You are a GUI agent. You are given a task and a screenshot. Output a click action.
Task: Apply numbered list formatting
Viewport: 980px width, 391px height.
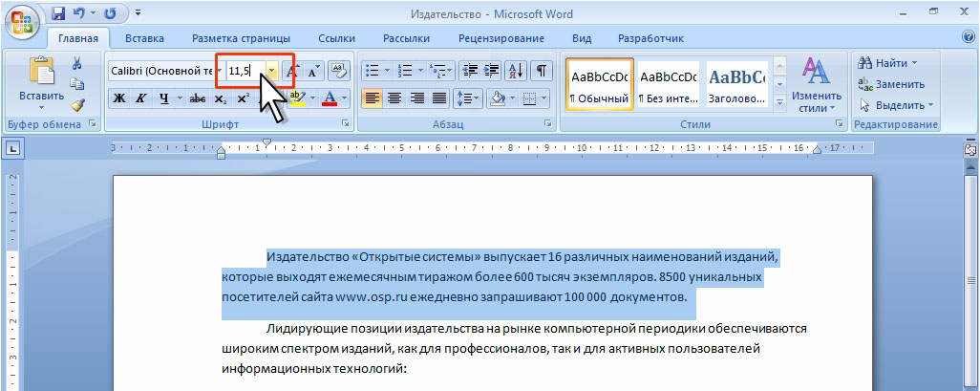(405, 70)
